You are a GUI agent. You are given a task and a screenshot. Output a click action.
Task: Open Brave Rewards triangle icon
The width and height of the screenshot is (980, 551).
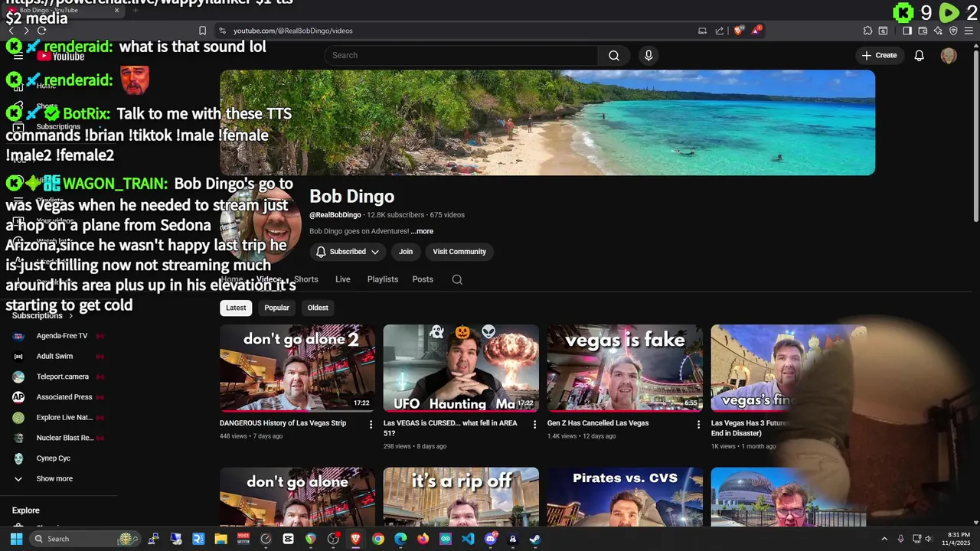pos(757,31)
